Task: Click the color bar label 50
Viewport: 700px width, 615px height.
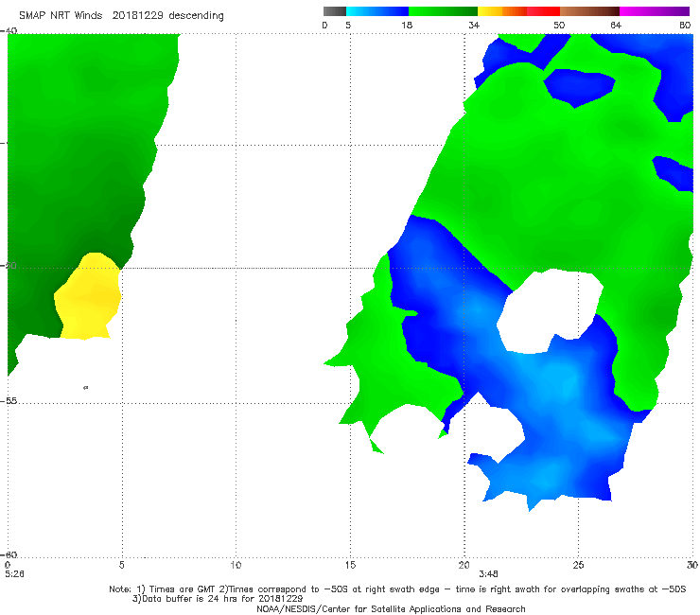Action: [559, 25]
